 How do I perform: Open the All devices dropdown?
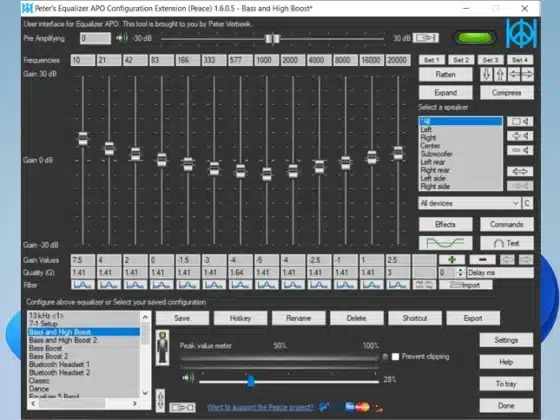pos(469,203)
